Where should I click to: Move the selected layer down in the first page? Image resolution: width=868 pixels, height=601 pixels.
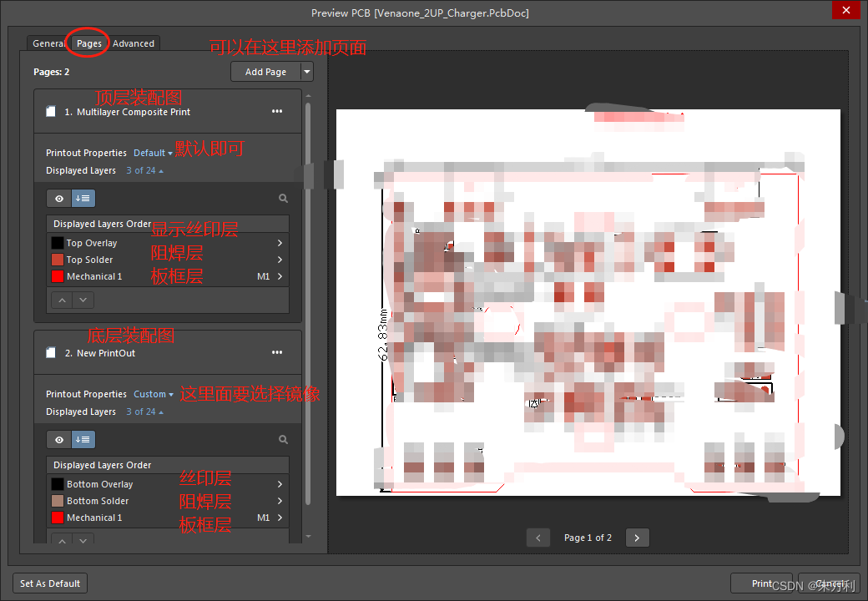83,300
